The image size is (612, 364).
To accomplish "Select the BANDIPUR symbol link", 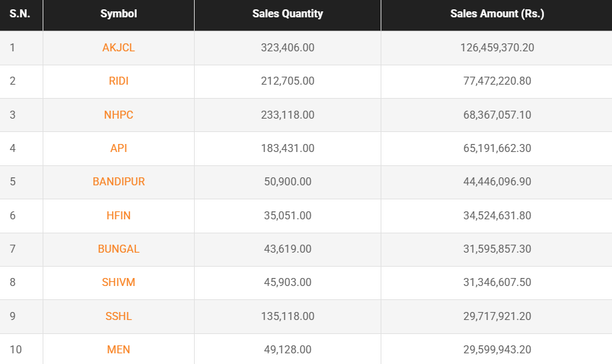I will 118,182.
